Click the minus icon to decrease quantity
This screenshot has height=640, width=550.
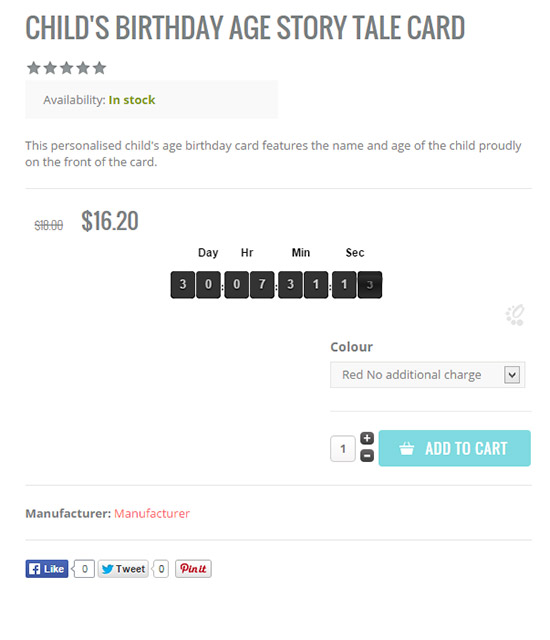click(367, 456)
